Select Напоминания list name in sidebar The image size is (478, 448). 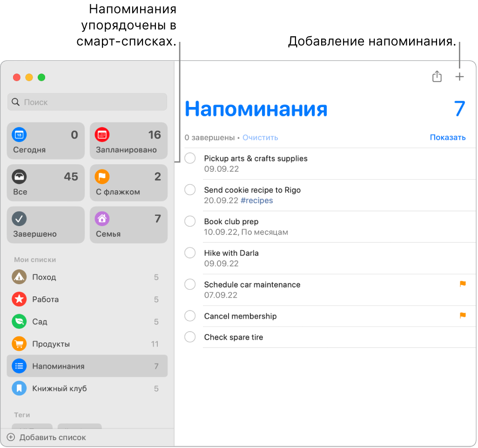[58, 366]
